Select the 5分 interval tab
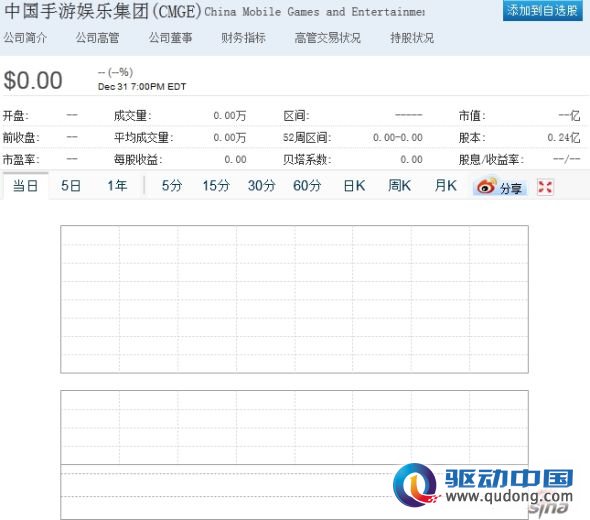The image size is (590, 520). pyautogui.click(x=172, y=185)
